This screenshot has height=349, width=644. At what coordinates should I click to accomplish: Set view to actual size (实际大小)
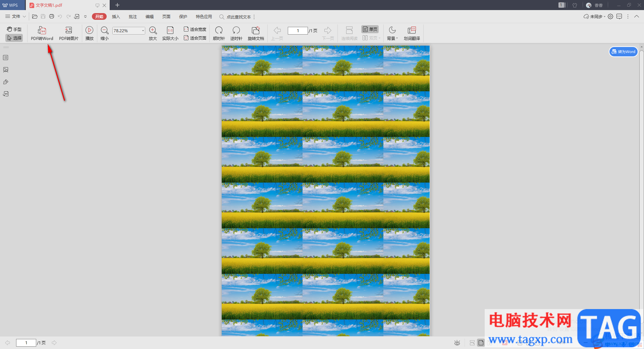pos(170,34)
